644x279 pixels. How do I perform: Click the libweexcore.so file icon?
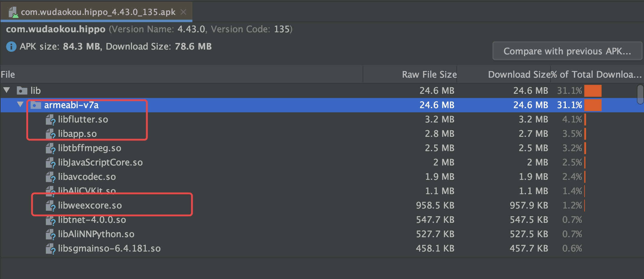[50, 206]
